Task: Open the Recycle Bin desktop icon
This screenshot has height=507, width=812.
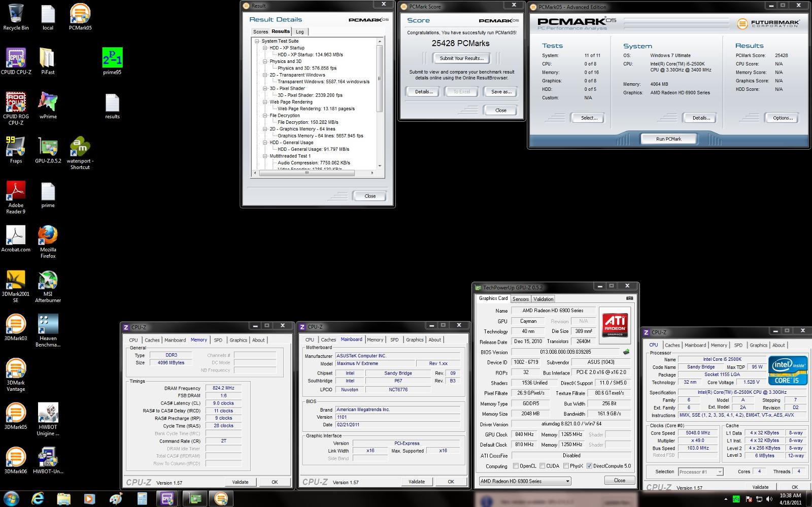Action: 16,17
